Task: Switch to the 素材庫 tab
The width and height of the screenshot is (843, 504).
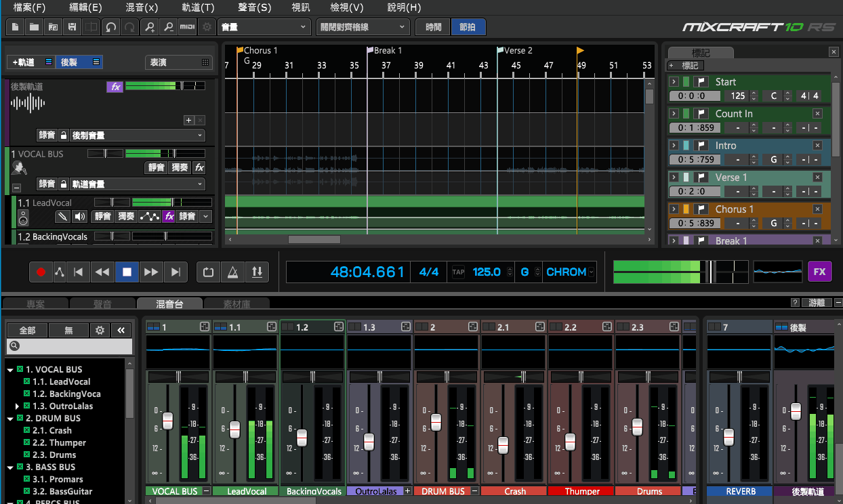Action: click(237, 304)
